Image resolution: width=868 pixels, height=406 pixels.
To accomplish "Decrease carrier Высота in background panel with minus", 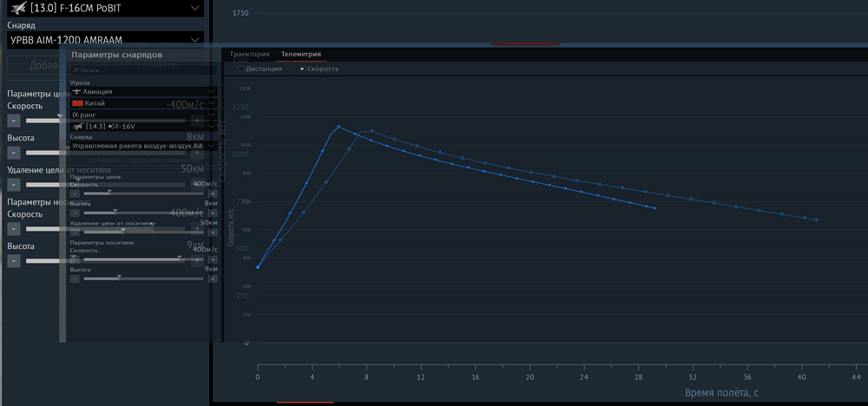I will [x=15, y=261].
